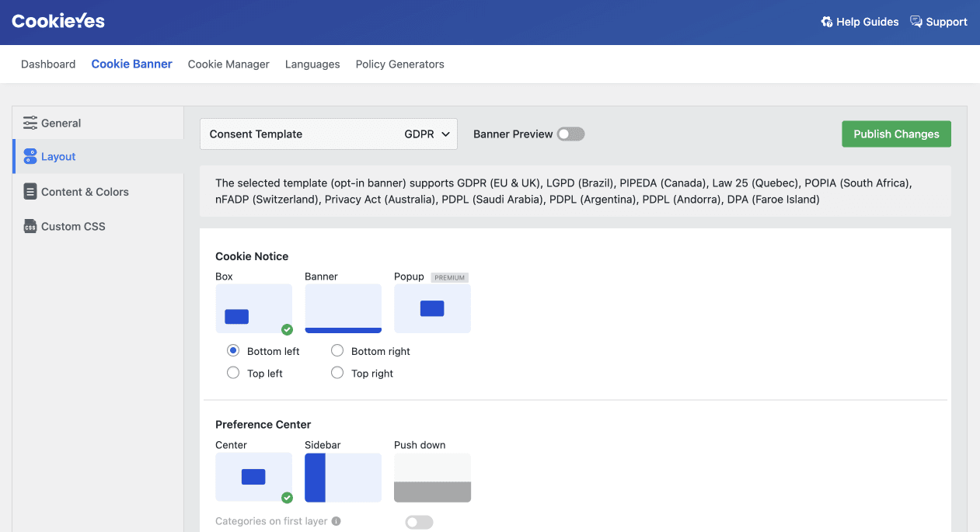
Task: Select the Banner cookie notice layout
Action: pos(343,308)
